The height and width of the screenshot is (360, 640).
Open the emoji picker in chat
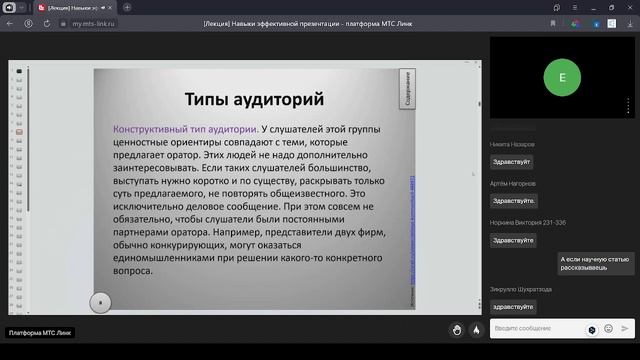point(608,329)
